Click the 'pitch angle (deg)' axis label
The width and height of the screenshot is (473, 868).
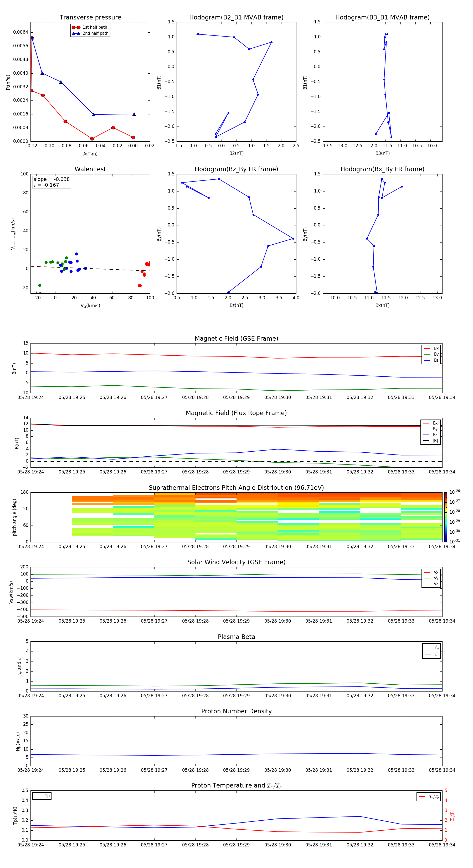14,517
